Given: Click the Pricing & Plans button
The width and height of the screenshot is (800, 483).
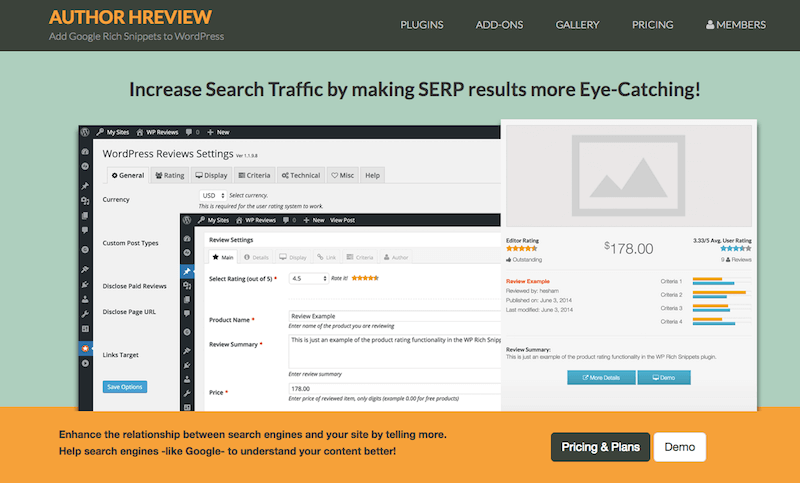Looking at the screenshot, I should 600,447.
